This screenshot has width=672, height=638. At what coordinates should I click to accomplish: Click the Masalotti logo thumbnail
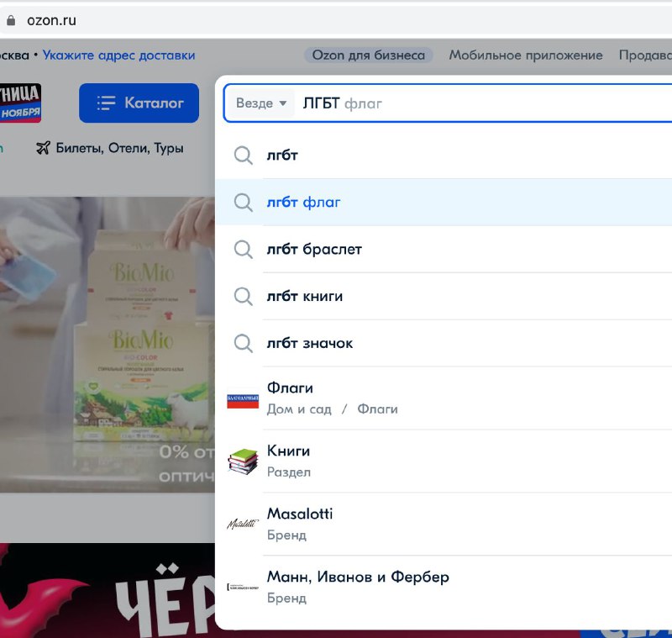pyautogui.click(x=243, y=524)
